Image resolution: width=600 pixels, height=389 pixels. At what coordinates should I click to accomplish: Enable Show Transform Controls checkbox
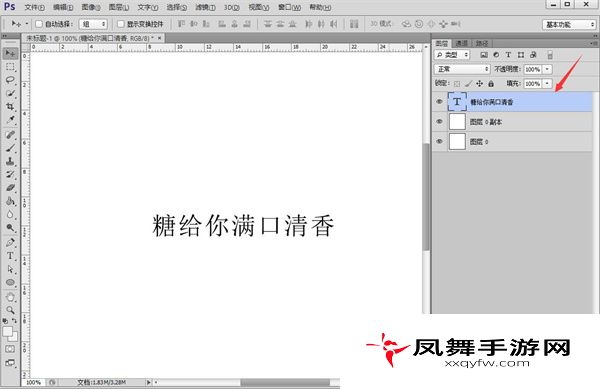[x=121, y=24]
